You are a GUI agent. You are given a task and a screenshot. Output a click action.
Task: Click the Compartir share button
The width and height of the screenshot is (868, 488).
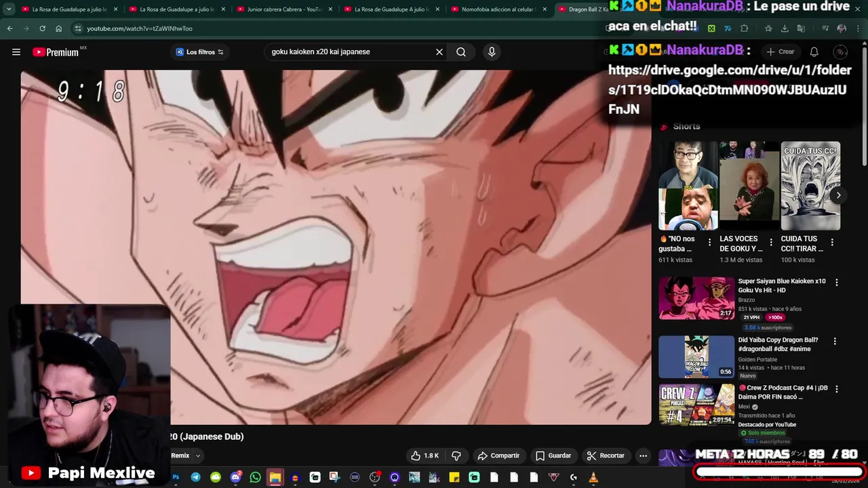(x=498, y=455)
